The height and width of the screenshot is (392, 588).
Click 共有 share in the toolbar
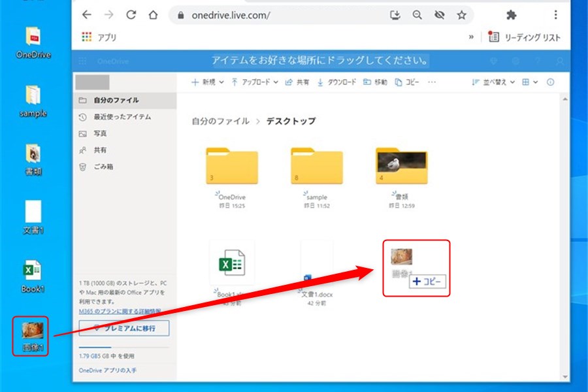297,82
